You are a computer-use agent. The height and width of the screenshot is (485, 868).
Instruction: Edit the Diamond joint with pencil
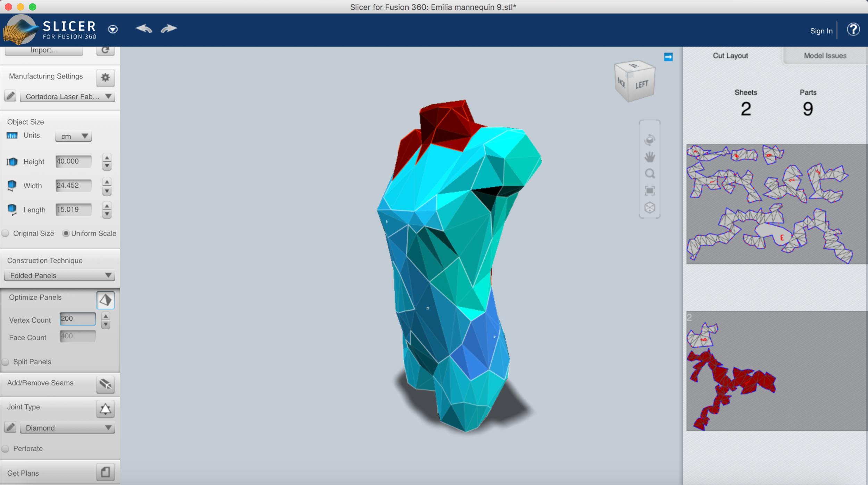(x=10, y=427)
